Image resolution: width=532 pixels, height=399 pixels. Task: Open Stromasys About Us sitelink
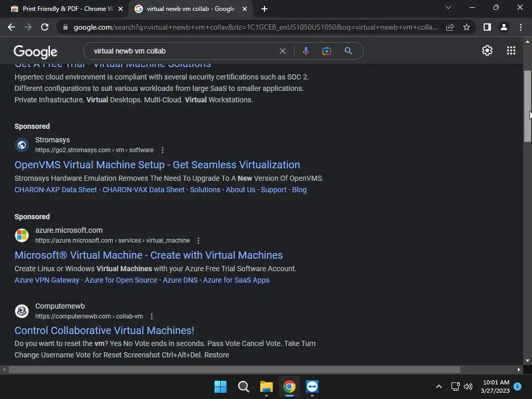click(x=241, y=190)
